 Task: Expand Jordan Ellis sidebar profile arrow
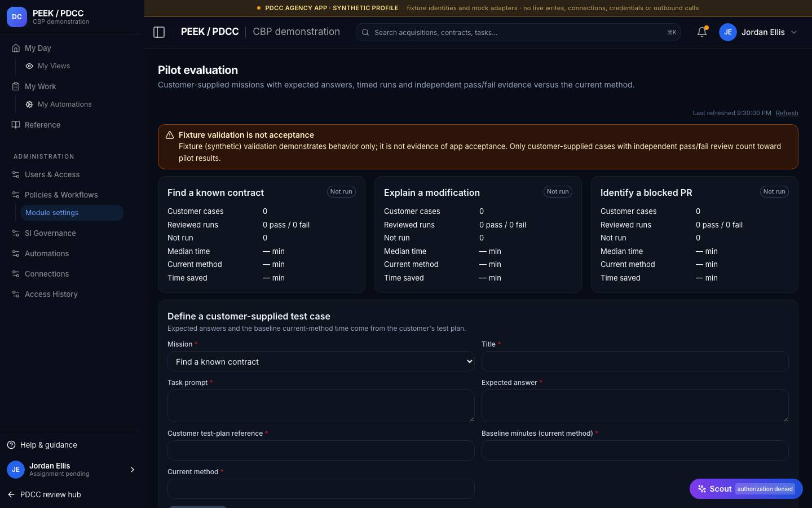[133, 470]
